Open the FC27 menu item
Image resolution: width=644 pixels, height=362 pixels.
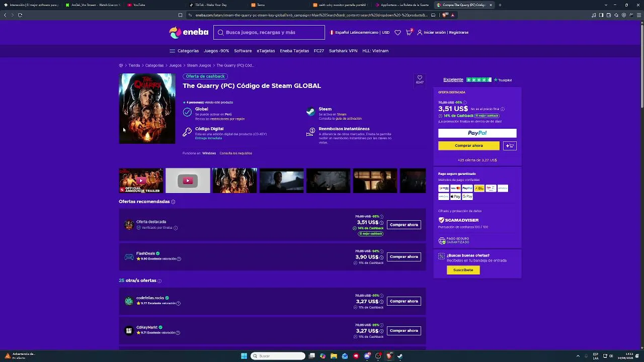319,51
